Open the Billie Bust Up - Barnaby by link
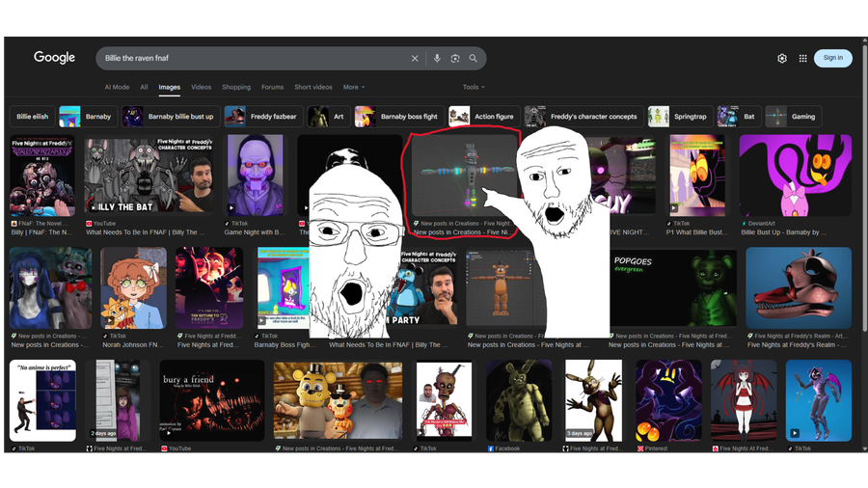Screen dimensions: 868x488 [783, 232]
